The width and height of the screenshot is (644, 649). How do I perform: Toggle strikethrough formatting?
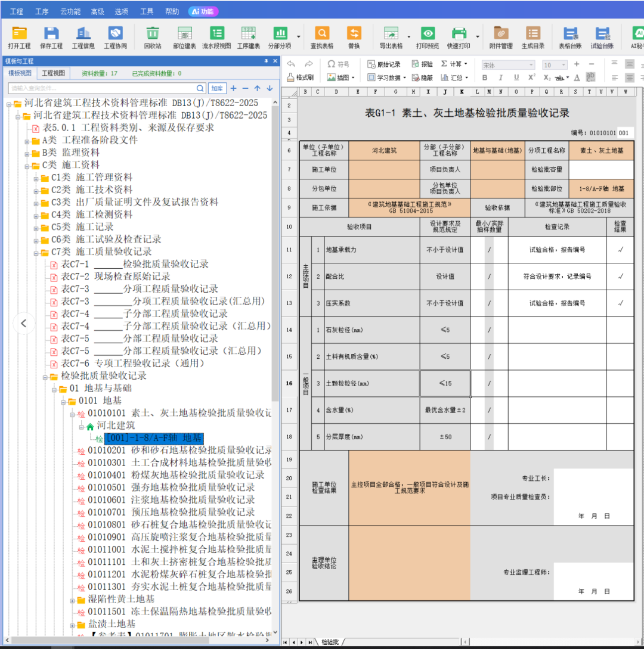[x=560, y=77]
